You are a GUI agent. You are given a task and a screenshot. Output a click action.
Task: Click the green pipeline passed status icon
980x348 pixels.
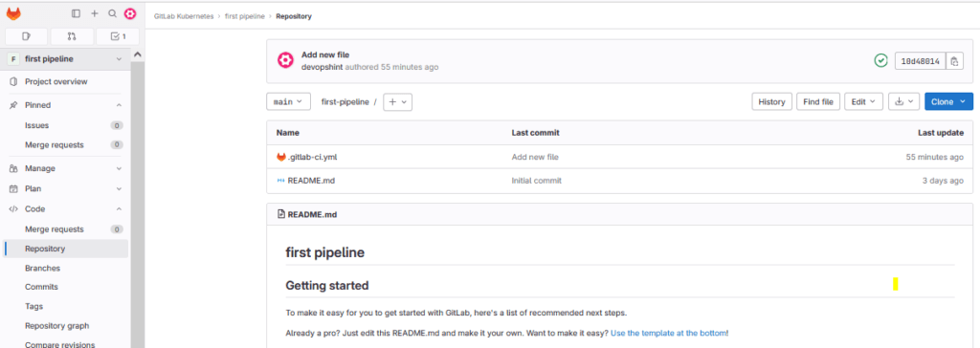point(880,60)
